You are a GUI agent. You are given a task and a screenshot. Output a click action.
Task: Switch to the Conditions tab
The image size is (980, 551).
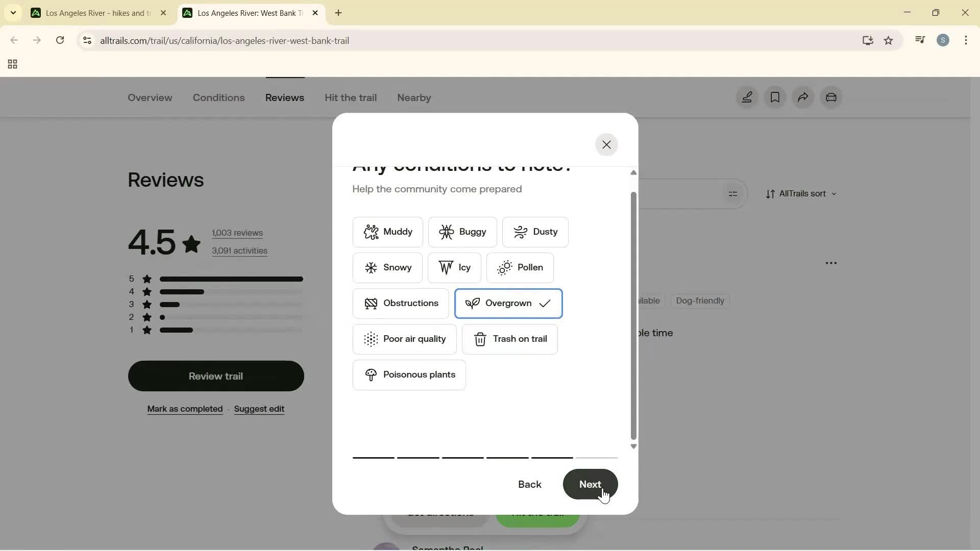click(218, 97)
